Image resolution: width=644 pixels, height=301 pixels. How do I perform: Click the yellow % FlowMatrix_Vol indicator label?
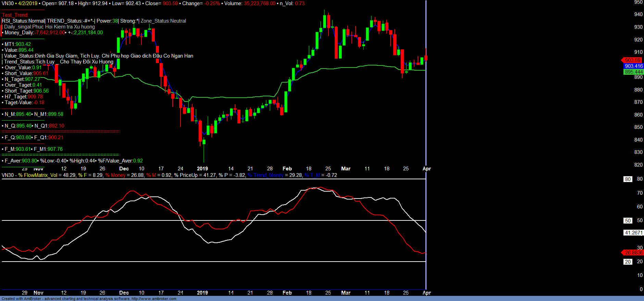click(38, 175)
